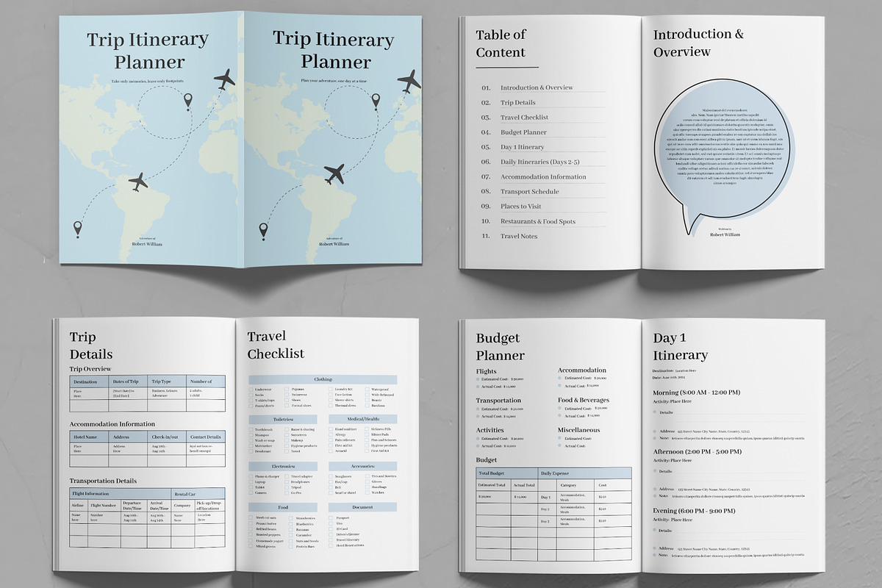Image resolution: width=882 pixels, height=588 pixels.
Task: Click the lower airplane on the right cover
Action: (334, 174)
